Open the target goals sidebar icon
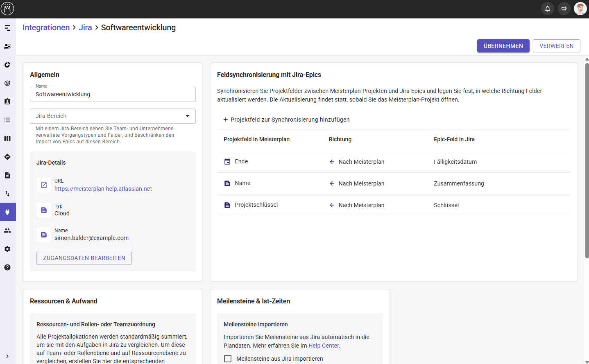This screenshot has height=364, width=589. (7, 83)
